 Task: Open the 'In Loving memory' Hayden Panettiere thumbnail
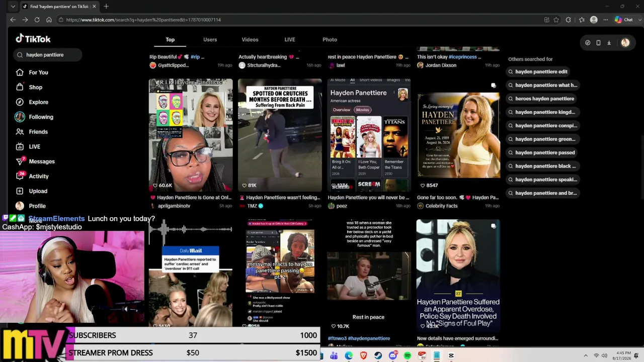[x=458, y=134]
